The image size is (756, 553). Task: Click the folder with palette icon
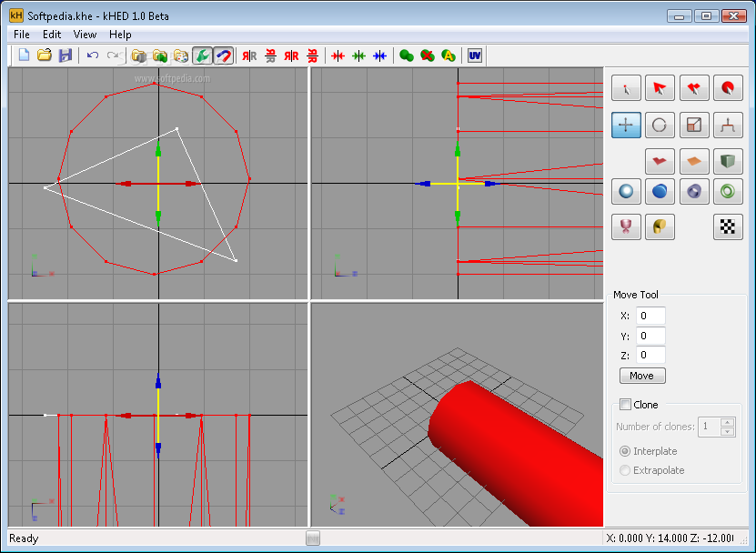(181, 55)
